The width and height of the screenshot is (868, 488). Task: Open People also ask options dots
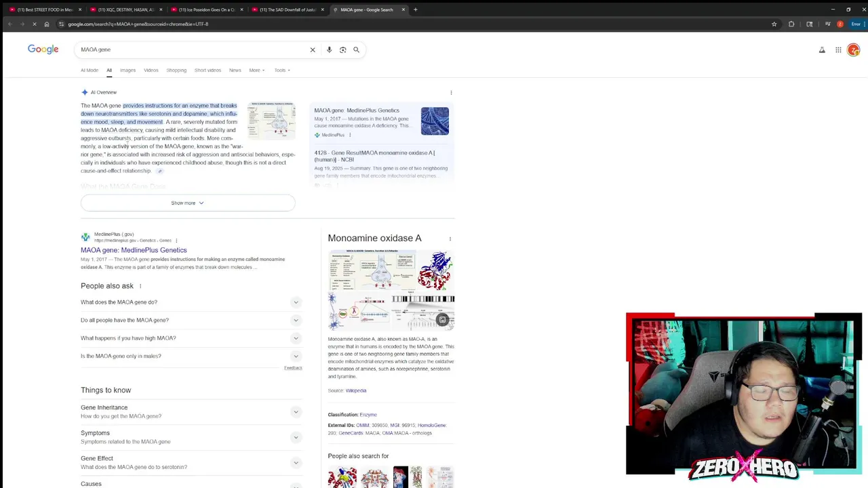click(140, 286)
